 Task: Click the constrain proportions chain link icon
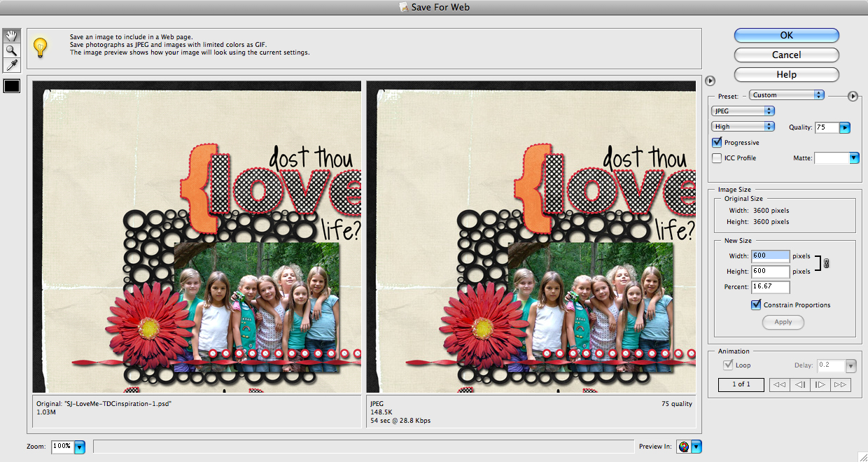click(x=826, y=264)
